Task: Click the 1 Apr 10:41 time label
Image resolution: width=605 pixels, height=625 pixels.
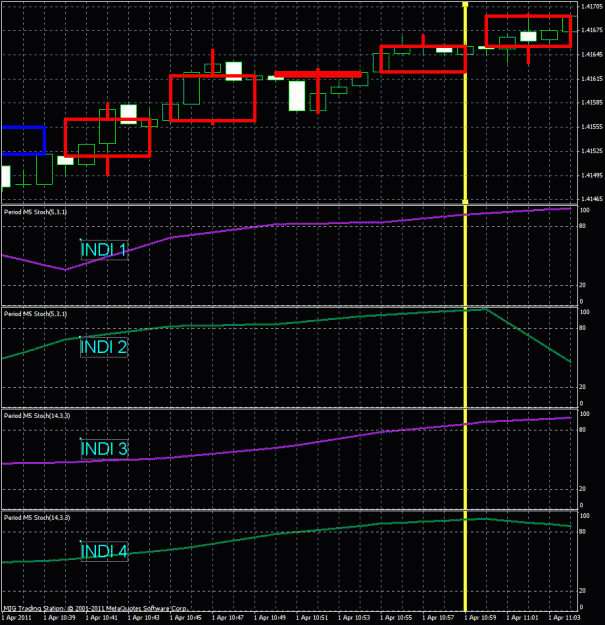Action: tap(102, 618)
